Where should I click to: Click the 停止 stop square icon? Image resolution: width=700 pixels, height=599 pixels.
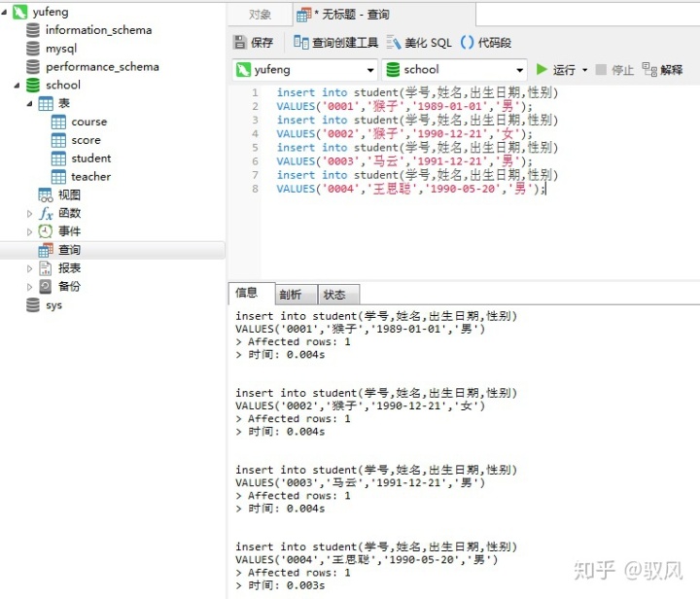point(601,69)
